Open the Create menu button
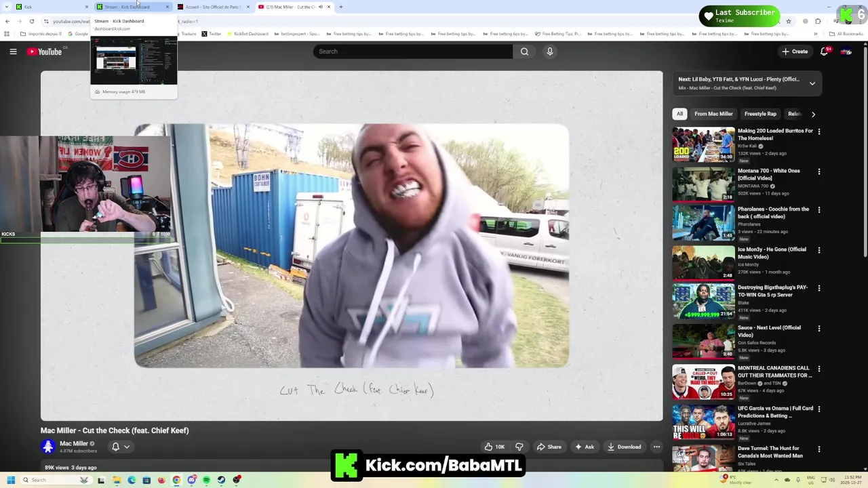Image resolution: width=868 pixels, height=488 pixels. tap(795, 52)
